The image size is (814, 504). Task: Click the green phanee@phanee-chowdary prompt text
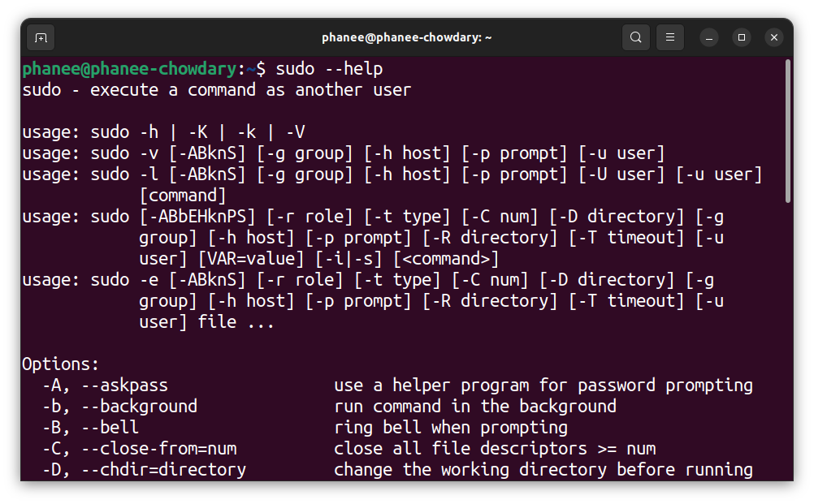(130, 69)
